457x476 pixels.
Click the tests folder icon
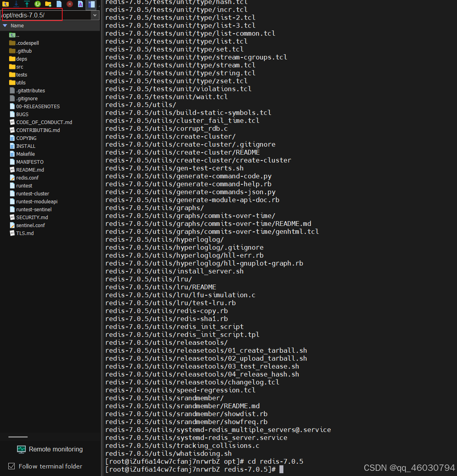click(x=12, y=75)
